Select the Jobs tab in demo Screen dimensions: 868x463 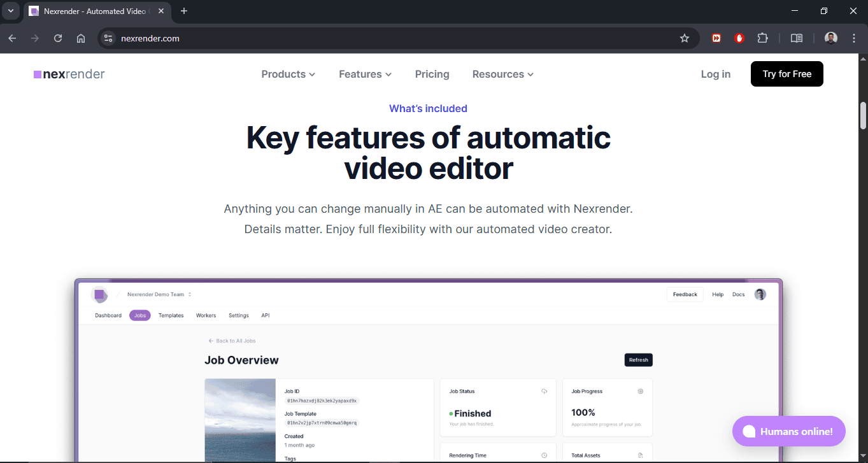(140, 315)
